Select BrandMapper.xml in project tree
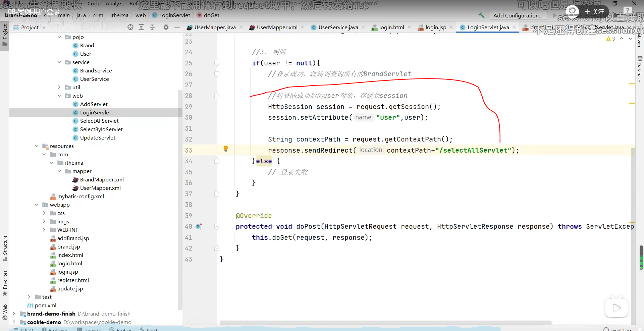Viewport: 644px width, 331px height. (102, 179)
